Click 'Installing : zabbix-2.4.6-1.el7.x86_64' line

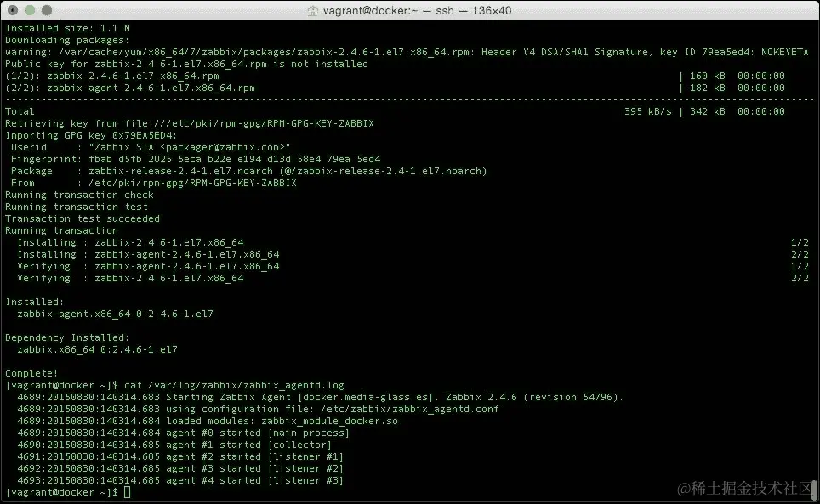(x=131, y=242)
